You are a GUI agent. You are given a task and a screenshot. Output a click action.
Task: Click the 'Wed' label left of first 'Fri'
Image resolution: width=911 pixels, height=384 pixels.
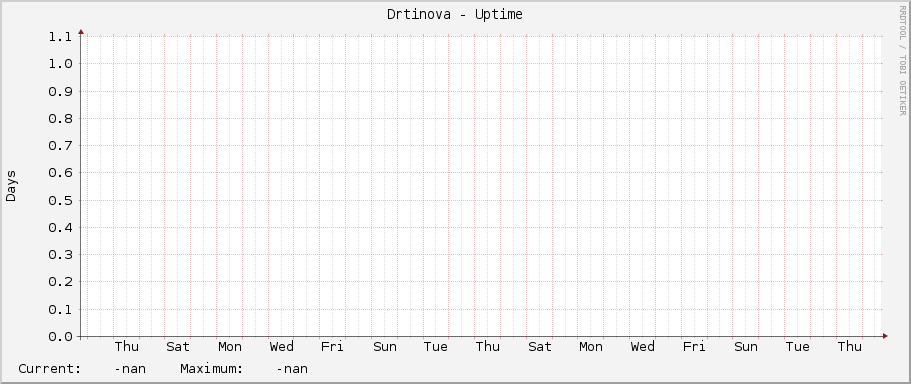(x=281, y=347)
